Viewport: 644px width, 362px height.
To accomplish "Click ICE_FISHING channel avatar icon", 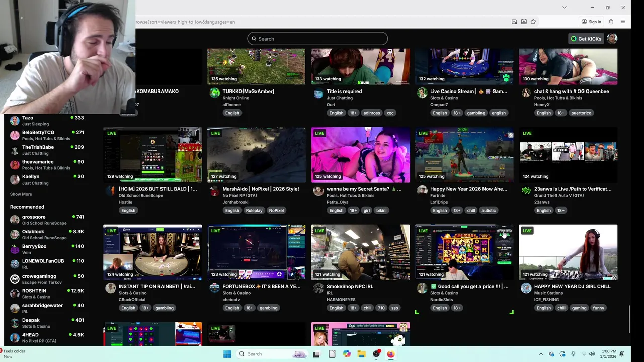I will pos(526,288).
